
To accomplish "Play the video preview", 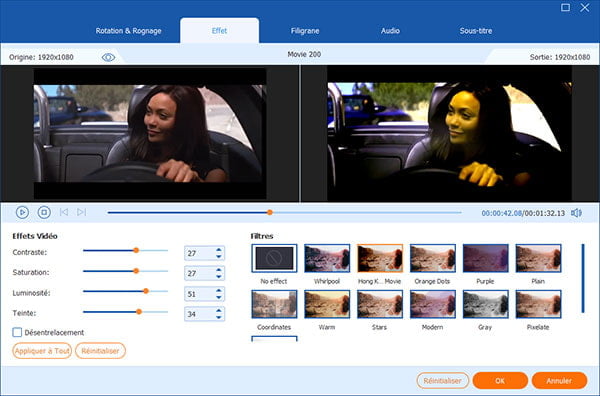I will (22, 212).
